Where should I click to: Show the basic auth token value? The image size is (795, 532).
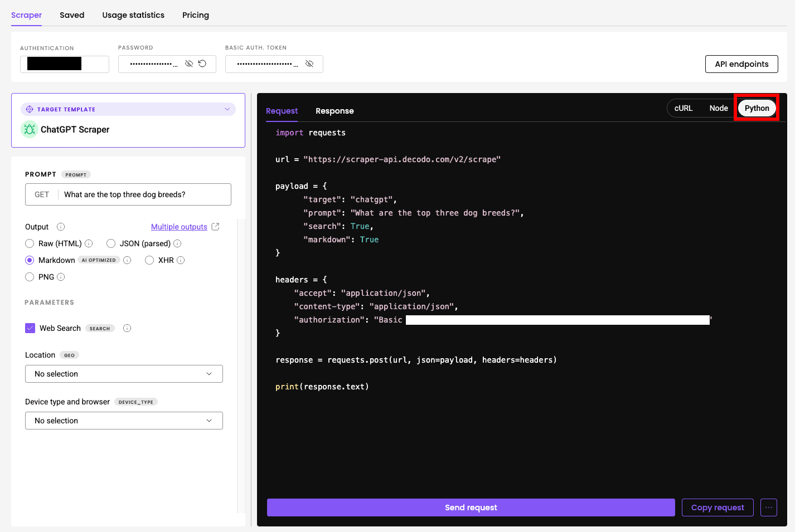click(x=309, y=64)
